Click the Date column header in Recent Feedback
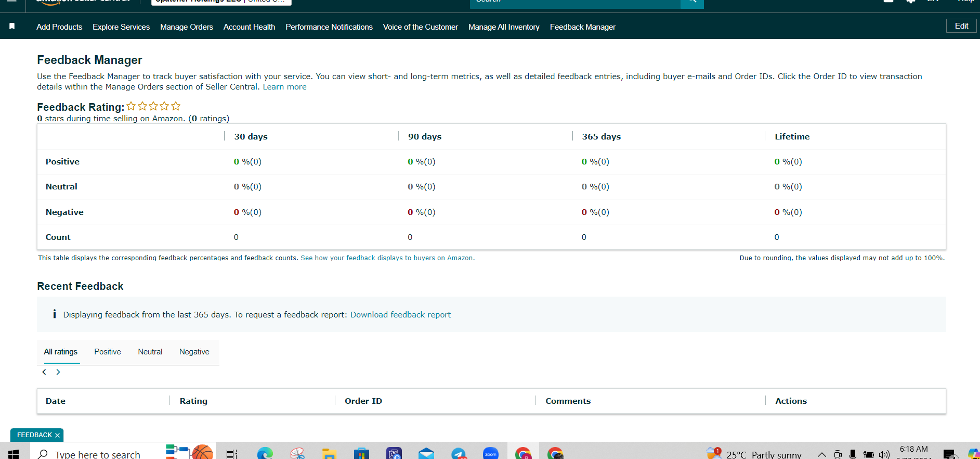Screen dimensions: 980x459 pos(56,401)
